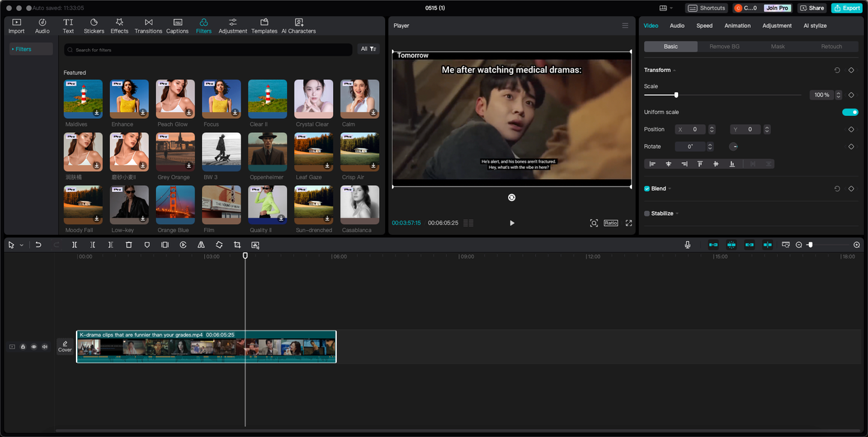Select the Remove BG sub-tab
868x437 pixels.
pyautogui.click(x=724, y=46)
